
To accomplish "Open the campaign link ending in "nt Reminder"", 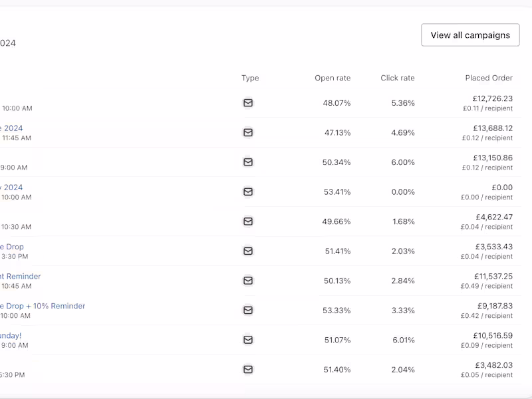I will [21, 277].
